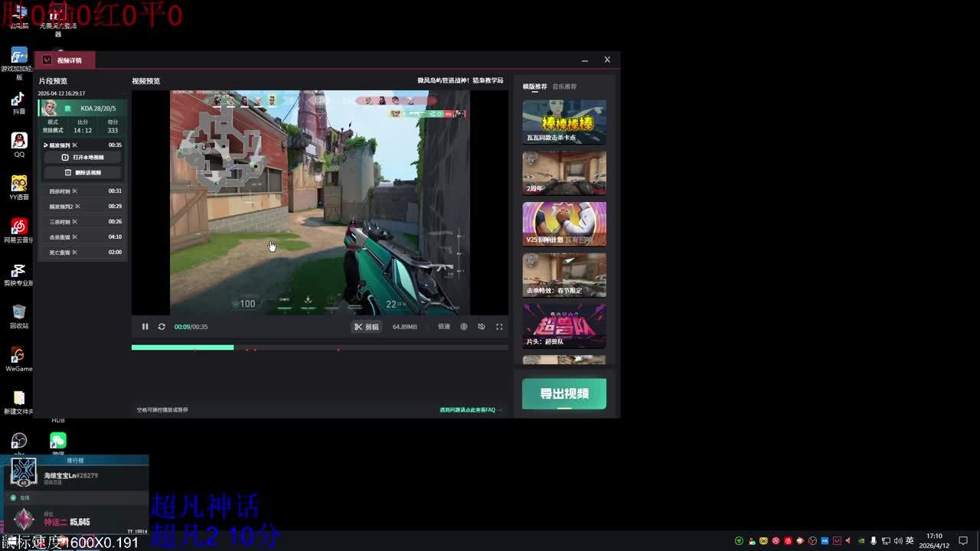
Task: Remove the 击杀集锦 clip with X
Action: click(75, 237)
